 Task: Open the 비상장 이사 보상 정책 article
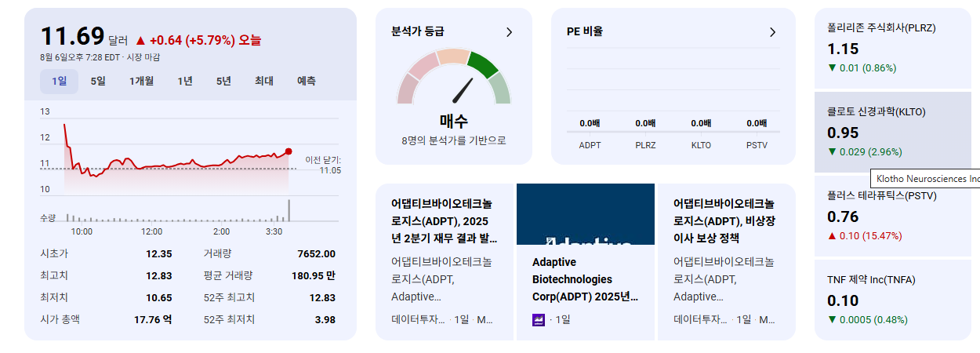pos(727,262)
